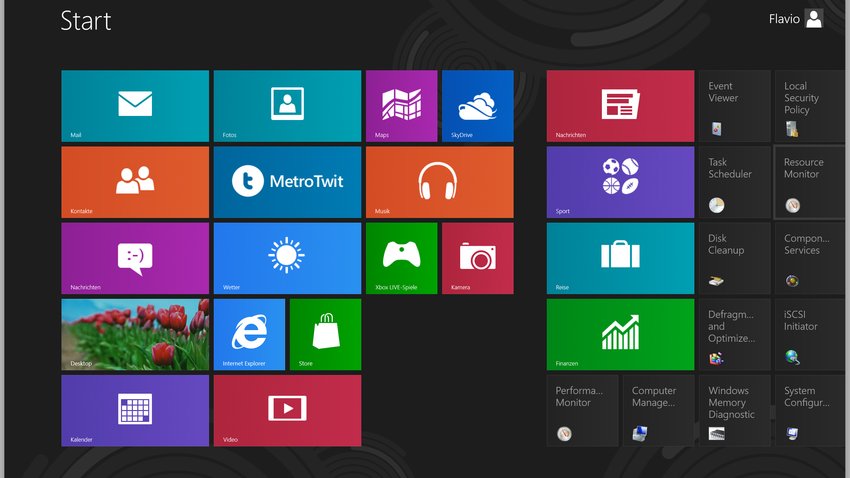Launch the Disk Cleanup tile
The width and height of the screenshot is (850, 478).
(735, 259)
